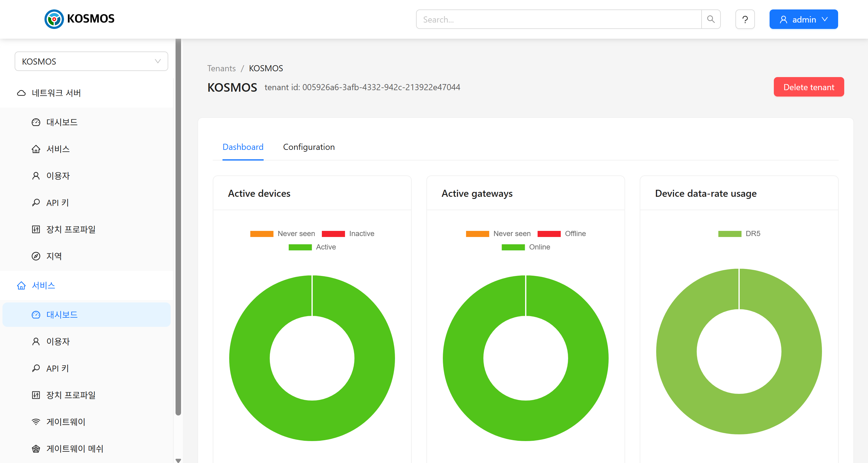
Task: Click the gateway mesh sidebar icon
Action: [36, 448]
